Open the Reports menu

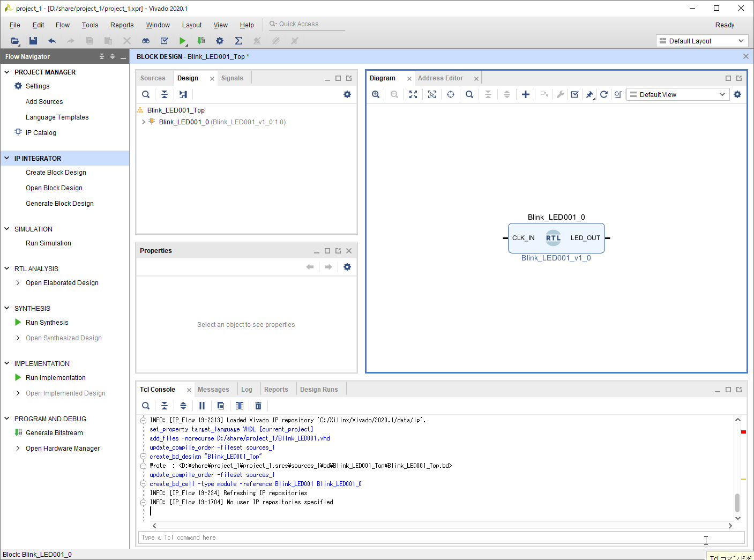(x=122, y=25)
